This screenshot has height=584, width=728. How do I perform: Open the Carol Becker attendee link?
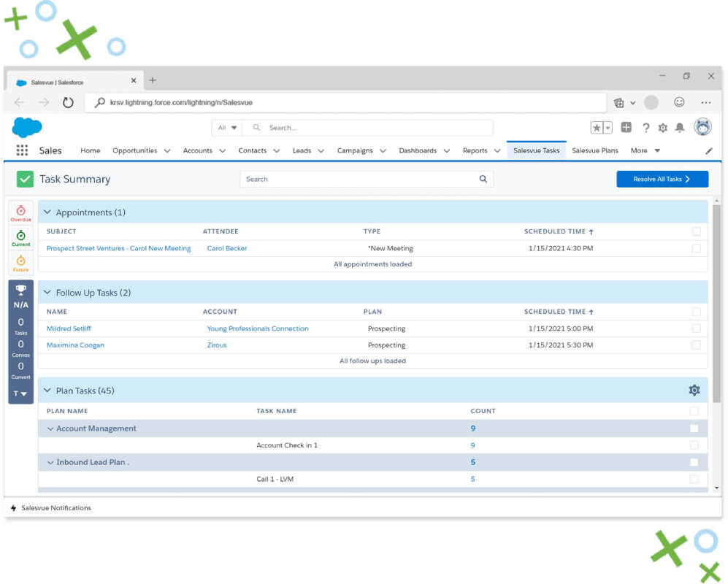(x=226, y=248)
